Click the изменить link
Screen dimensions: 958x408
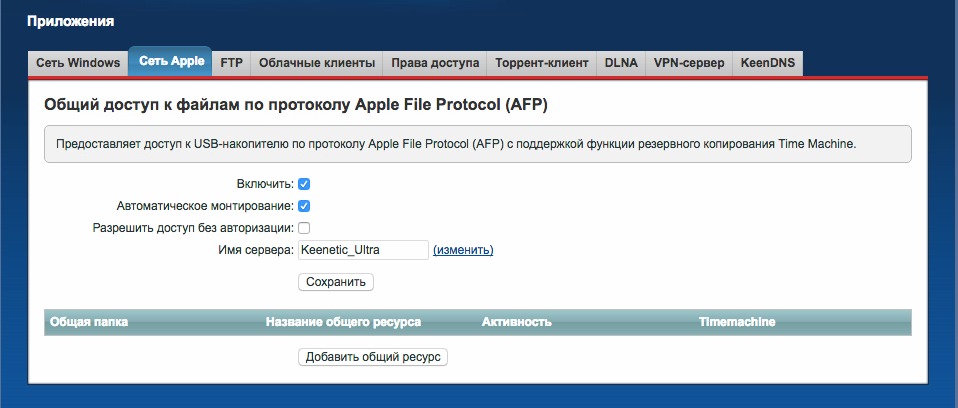[463, 250]
